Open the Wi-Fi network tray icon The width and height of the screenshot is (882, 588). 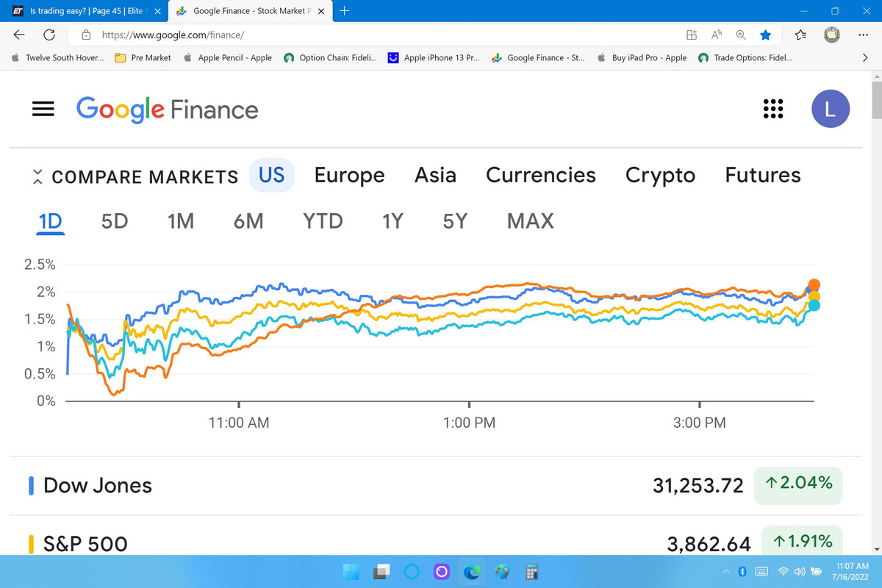click(x=784, y=571)
